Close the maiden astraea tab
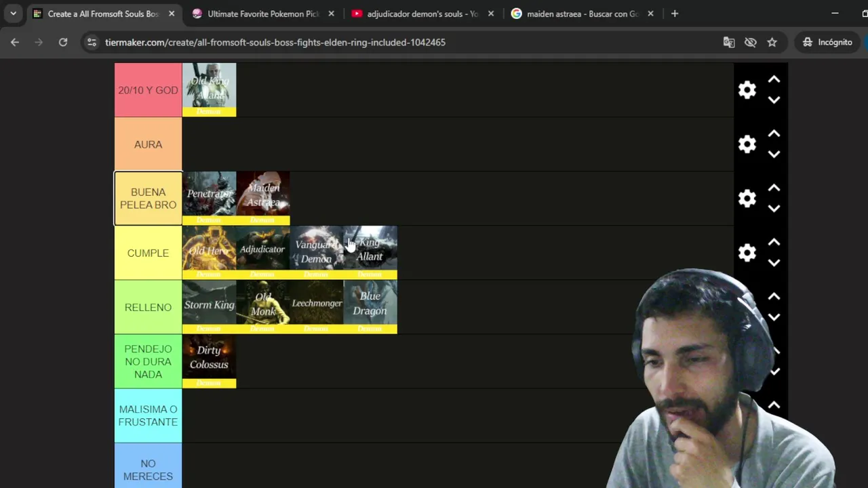 650,14
